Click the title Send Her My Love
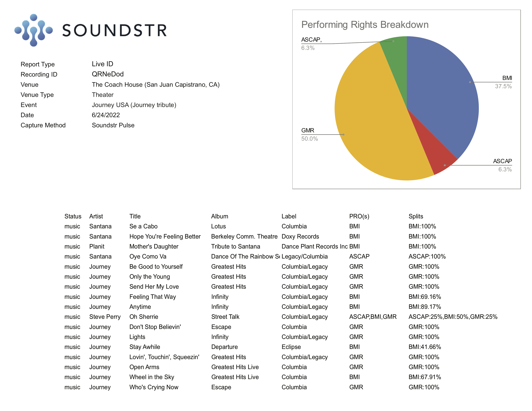 tap(154, 287)
